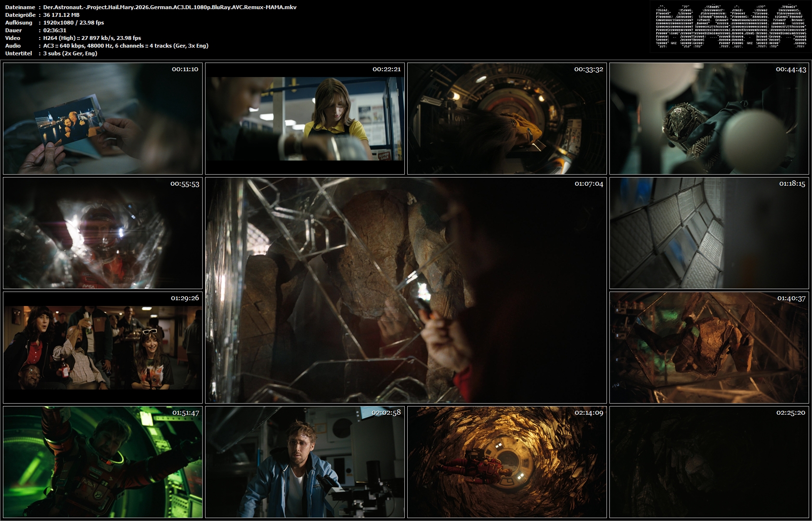
Task: Select the frame stamped 00:55:53
Action: pyautogui.click(x=103, y=233)
